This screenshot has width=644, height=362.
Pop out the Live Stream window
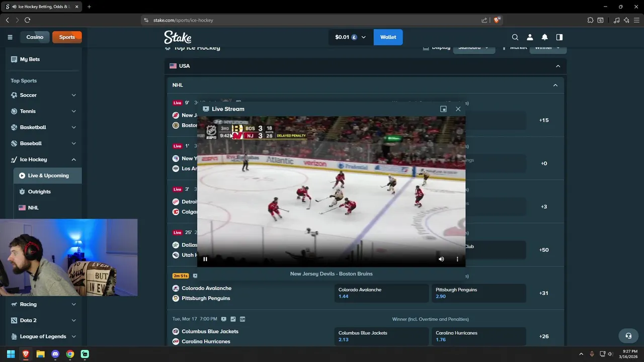pyautogui.click(x=443, y=109)
